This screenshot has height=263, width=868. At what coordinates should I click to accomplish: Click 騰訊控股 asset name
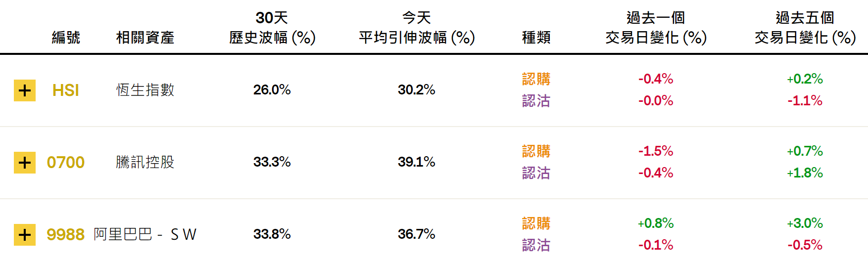click(x=145, y=162)
